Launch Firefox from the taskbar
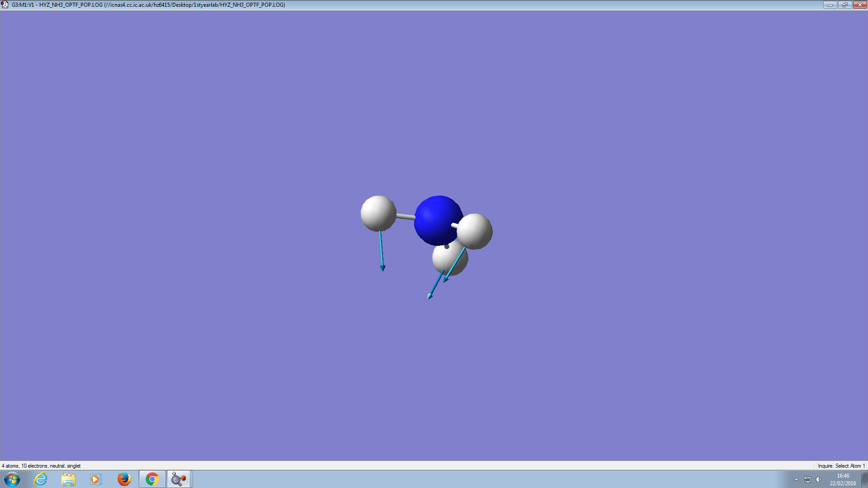 point(124,479)
